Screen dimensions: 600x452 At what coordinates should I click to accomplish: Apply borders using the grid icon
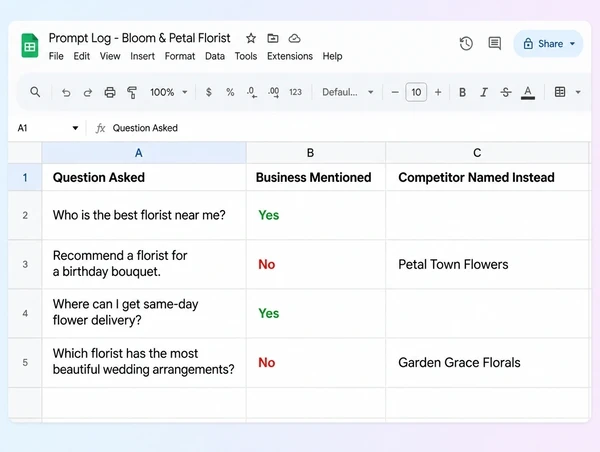(560, 92)
